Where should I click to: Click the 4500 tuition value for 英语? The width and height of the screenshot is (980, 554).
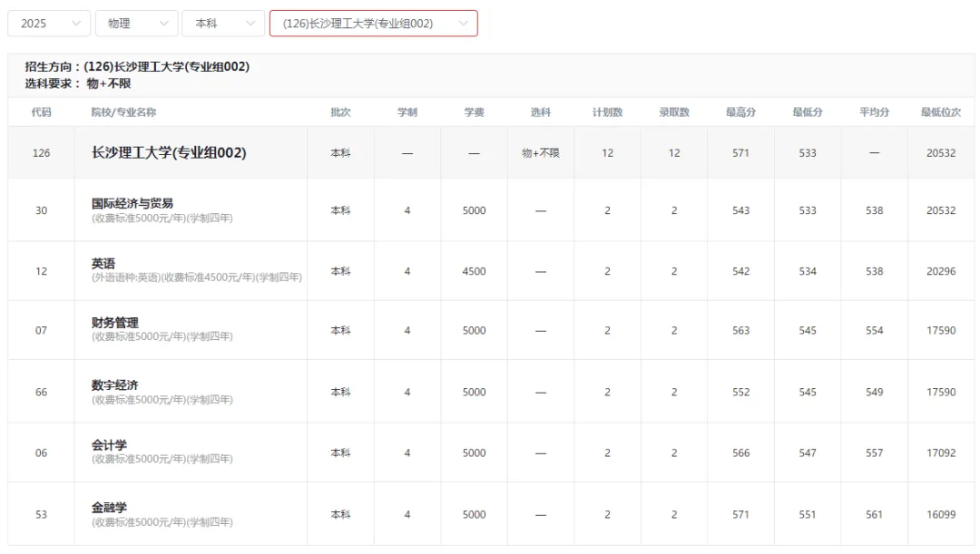point(475,271)
